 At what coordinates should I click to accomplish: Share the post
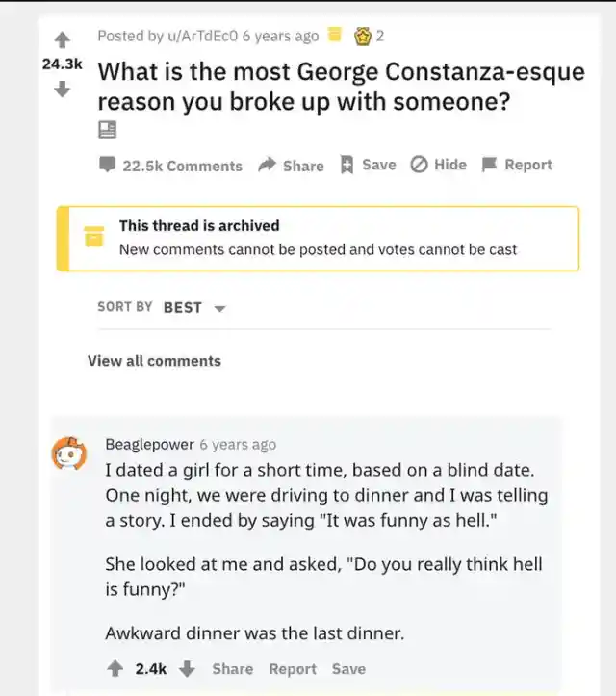point(291,166)
